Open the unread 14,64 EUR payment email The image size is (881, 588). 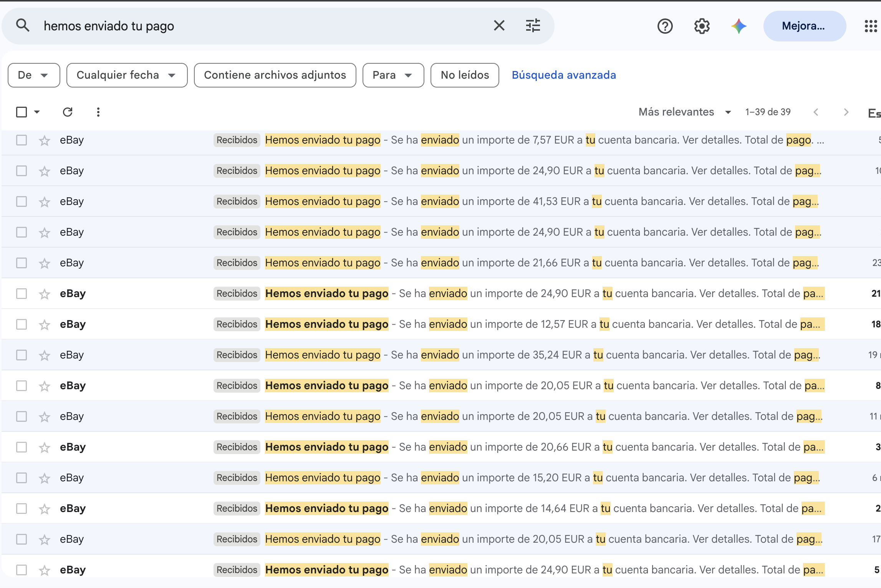click(x=441, y=509)
